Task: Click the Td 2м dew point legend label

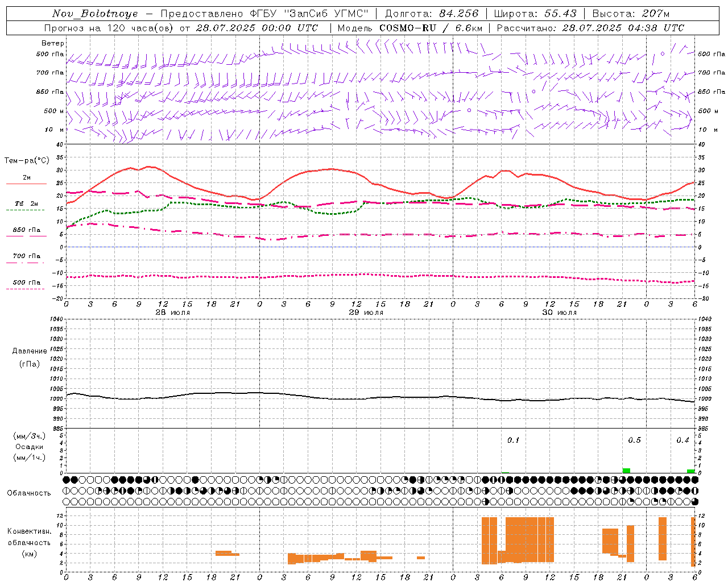Action: click(27, 203)
